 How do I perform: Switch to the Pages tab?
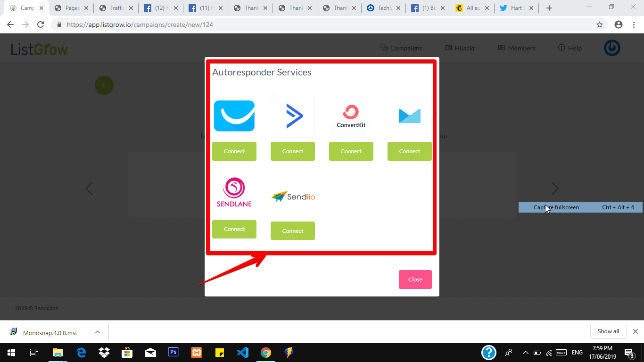(72, 8)
